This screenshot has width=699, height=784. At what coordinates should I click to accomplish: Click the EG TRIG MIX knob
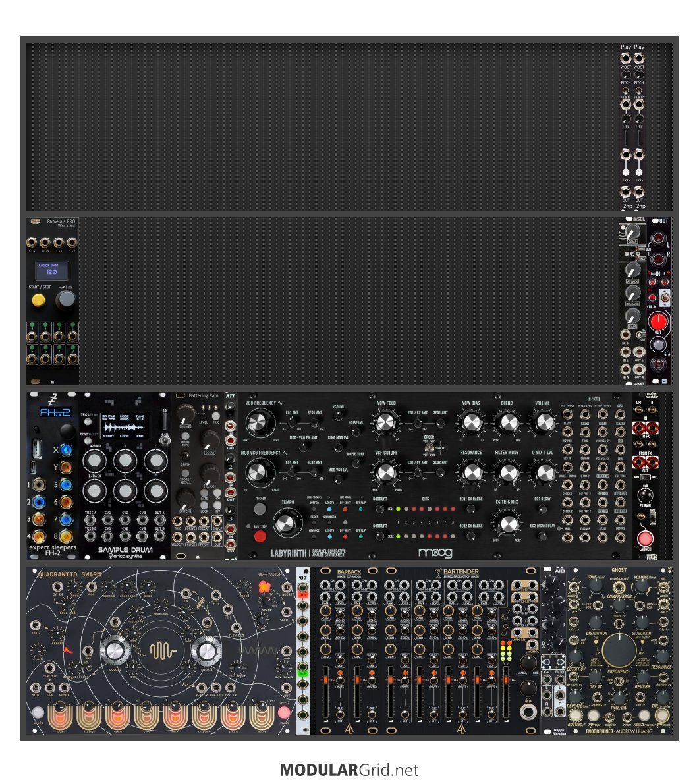pos(507,524)
